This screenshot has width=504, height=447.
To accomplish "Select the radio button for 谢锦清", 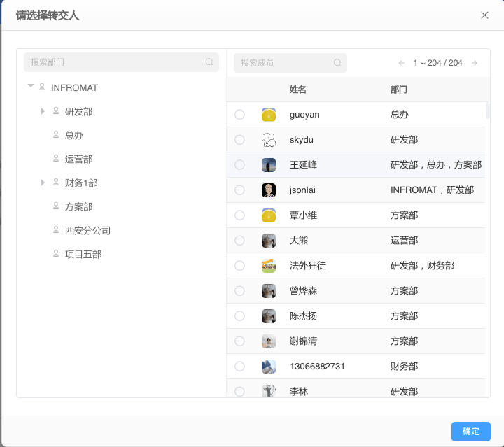I will pos(239,341).
